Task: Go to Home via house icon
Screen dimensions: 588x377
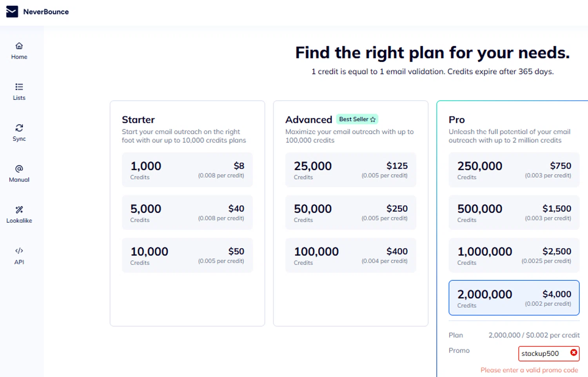Action: tap(19, 46)
